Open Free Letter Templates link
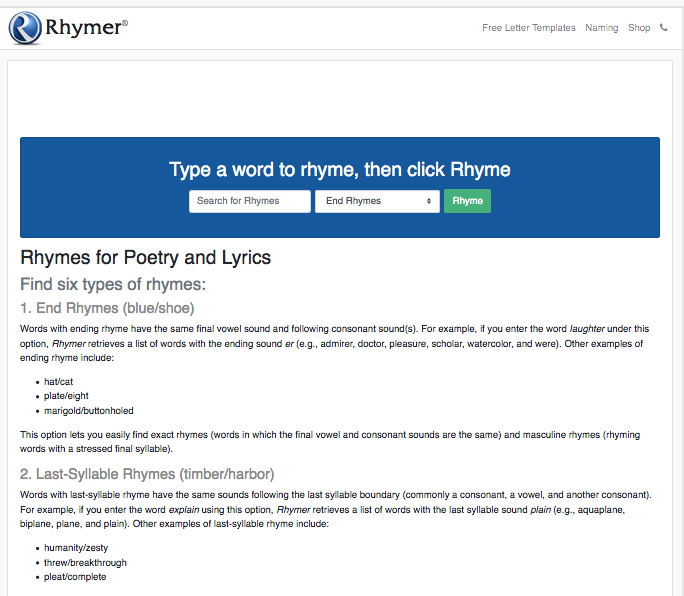This screenshot has width=684, height=596. [x=529, y=27]
